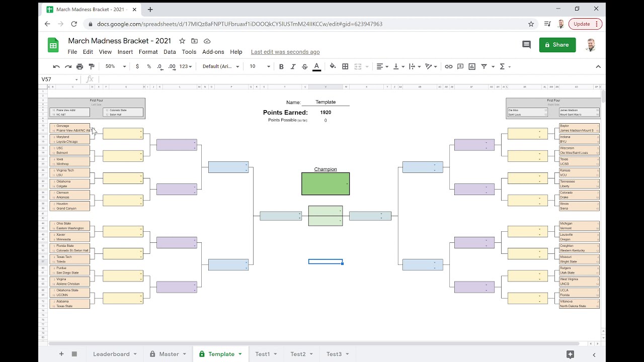Open vertical align dropdown
The image size is (644, 362).
pyautogui.click(x=398, y=66)
